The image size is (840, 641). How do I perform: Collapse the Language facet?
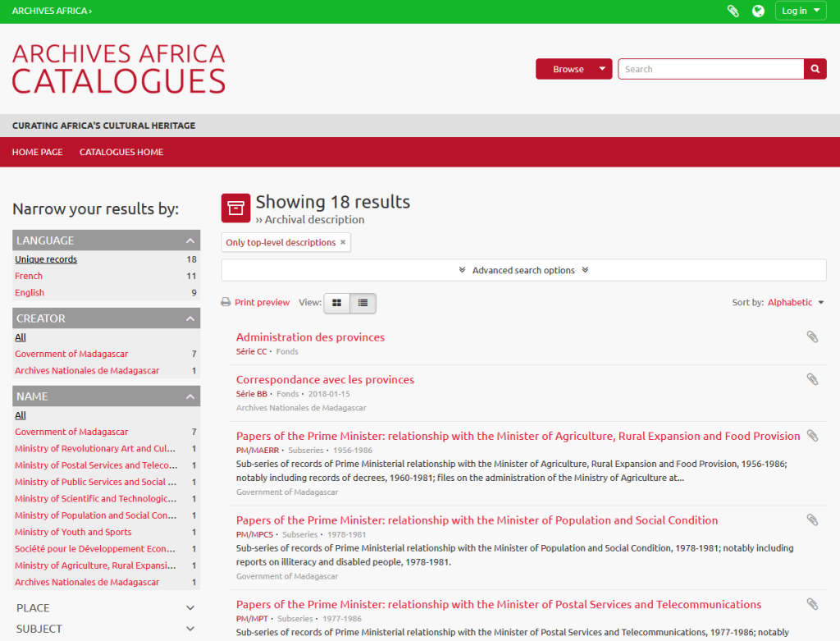[x=106, y=240]
